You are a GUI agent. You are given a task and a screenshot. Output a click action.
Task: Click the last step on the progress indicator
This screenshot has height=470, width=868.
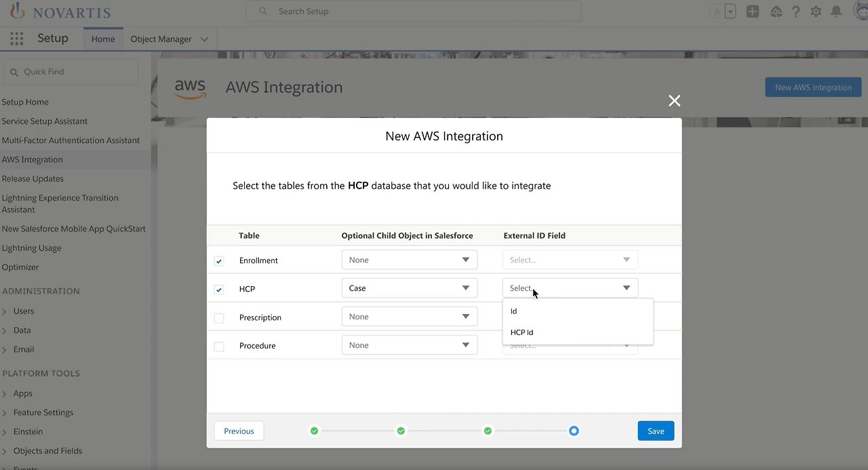[574, 431]
